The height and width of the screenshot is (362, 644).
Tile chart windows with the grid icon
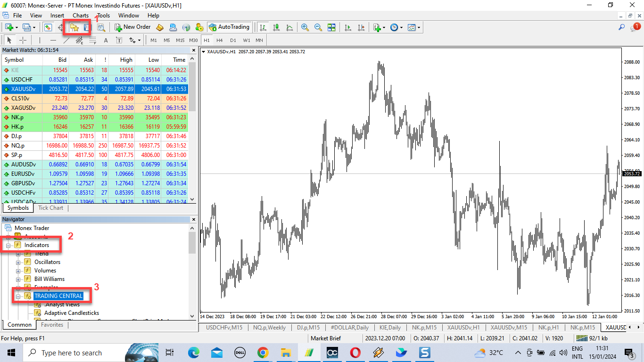pos(331,27)
